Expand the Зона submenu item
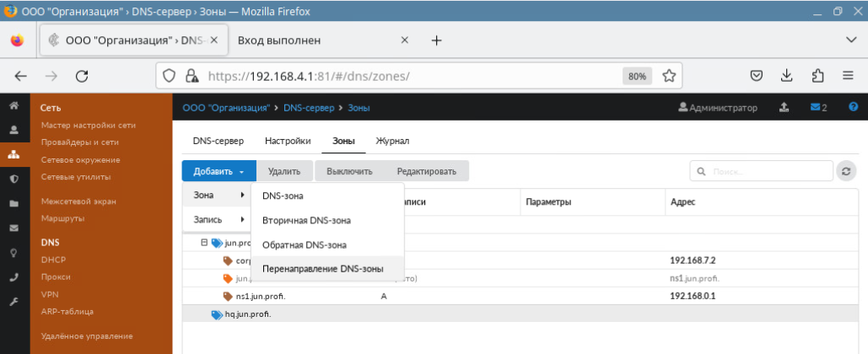868x354 pixels. pyautogui.click(x=218, y=196)
